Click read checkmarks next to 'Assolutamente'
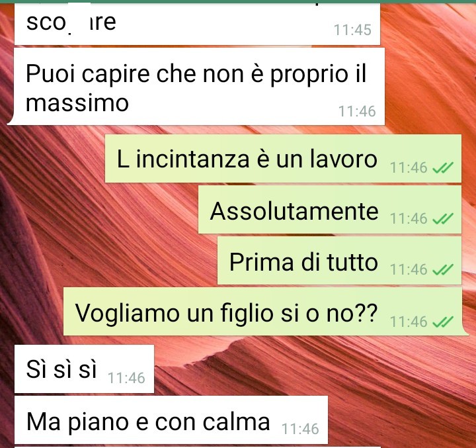This screenshot has width=476, height=448. (x=442, y=218)
